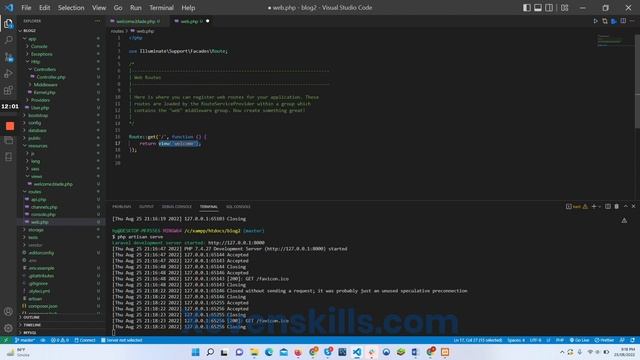Image resolution: width=640 pixels, height=360 pixels.
Task: Open Windows Start button on the taskbar
Action: (196, 352)
